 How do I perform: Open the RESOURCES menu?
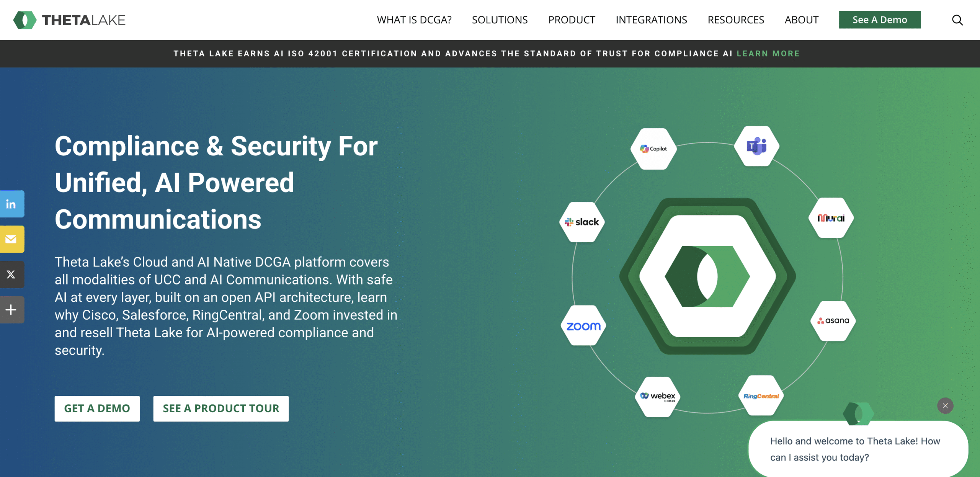736,20
